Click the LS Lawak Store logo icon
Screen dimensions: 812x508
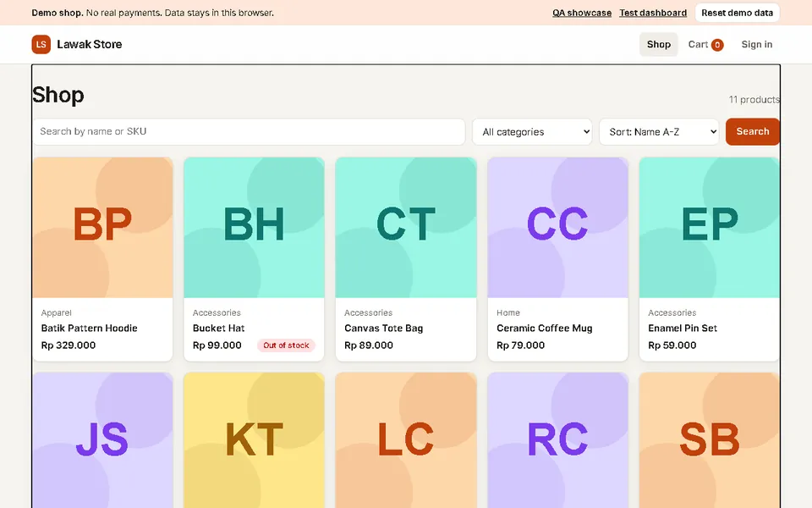(41, 45)
